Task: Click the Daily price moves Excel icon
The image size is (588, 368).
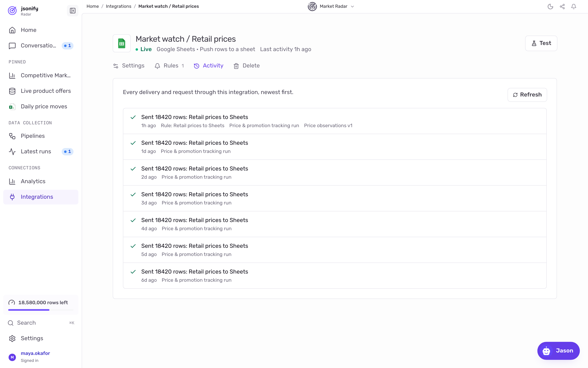Action: tap(12, 107)
